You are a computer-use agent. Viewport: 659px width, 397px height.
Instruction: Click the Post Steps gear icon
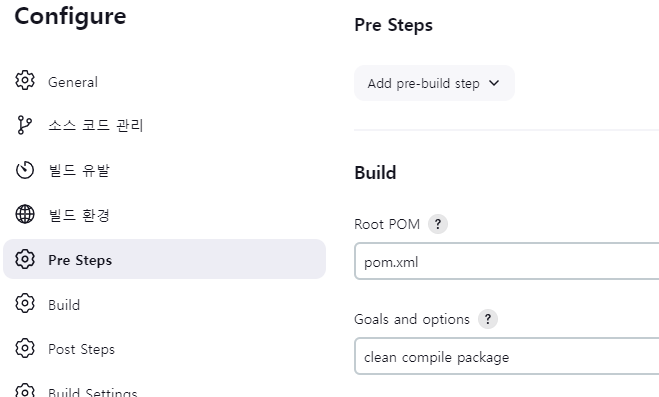click(x=25, y=348)
